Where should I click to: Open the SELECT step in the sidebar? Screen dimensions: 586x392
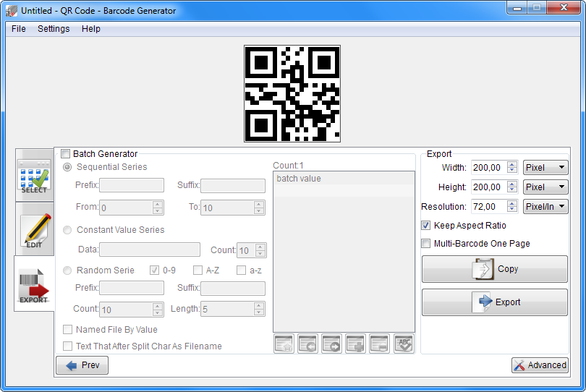click(35, 176)
